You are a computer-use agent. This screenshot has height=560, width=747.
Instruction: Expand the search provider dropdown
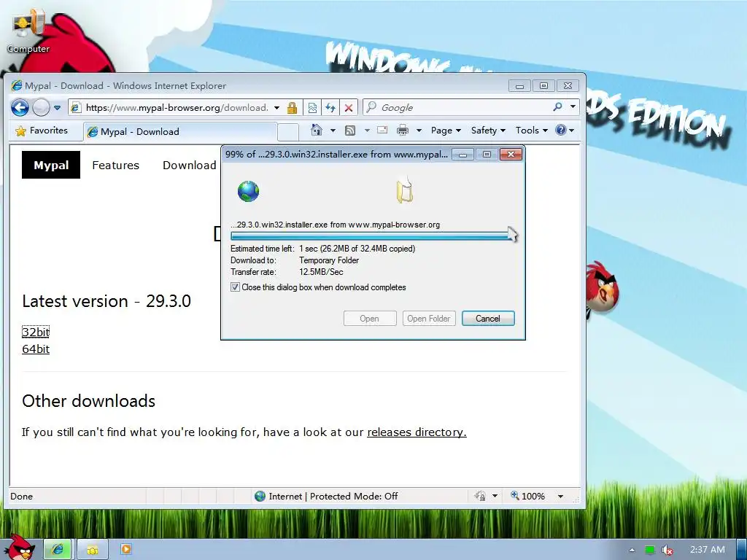(573, 107)
